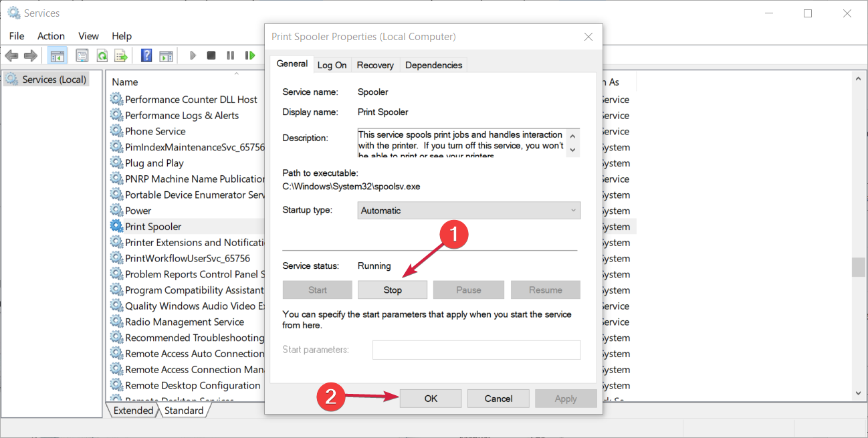Viewport: 868px width, 438px height.
Task: Click the Resume button in the dialog
Action: 546,290
